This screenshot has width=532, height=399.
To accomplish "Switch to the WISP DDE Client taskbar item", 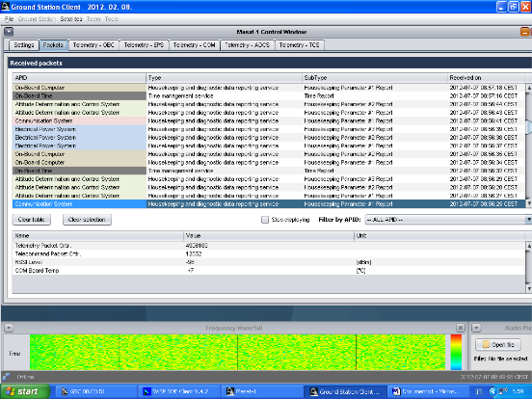I will click(x=179, y=391).
